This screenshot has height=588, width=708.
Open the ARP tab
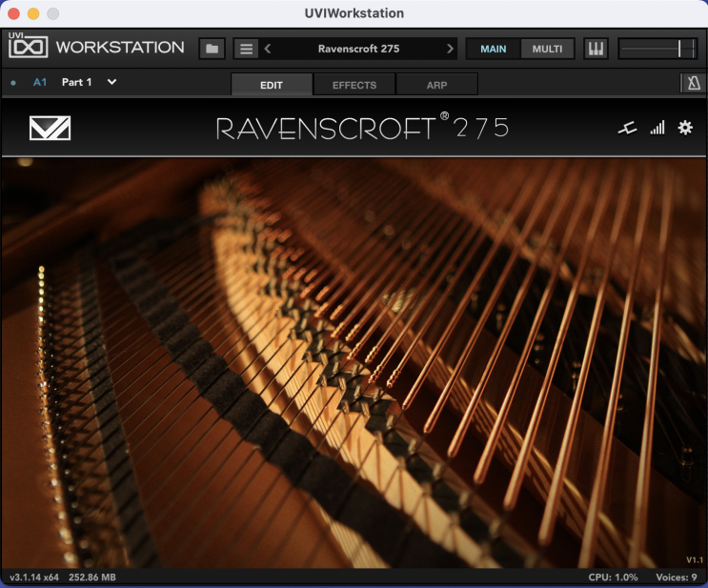436,85
